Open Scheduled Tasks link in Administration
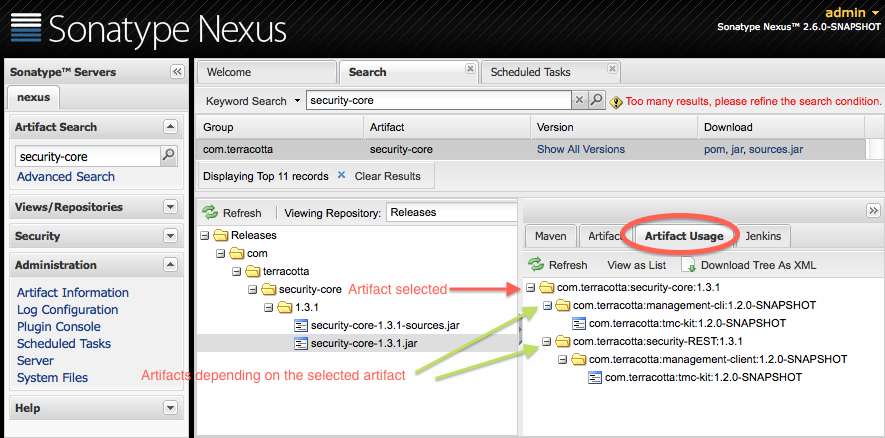This screenshot has width=885, height=438. [x=64, y=343]
